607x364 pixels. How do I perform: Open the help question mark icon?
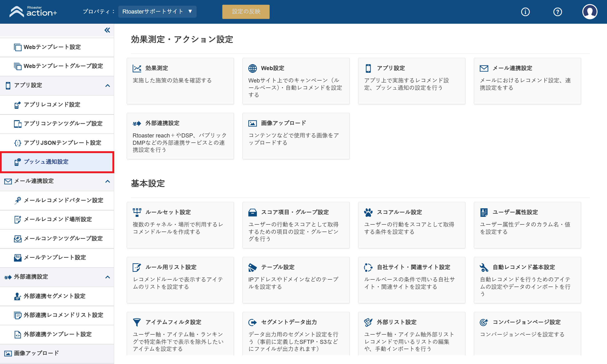pyautogui.click(x=557, y=12)
